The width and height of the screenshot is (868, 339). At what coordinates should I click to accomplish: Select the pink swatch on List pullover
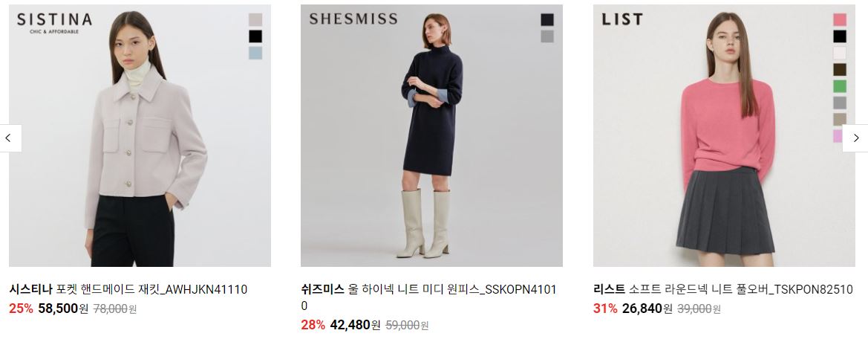[x=840, y=20]
